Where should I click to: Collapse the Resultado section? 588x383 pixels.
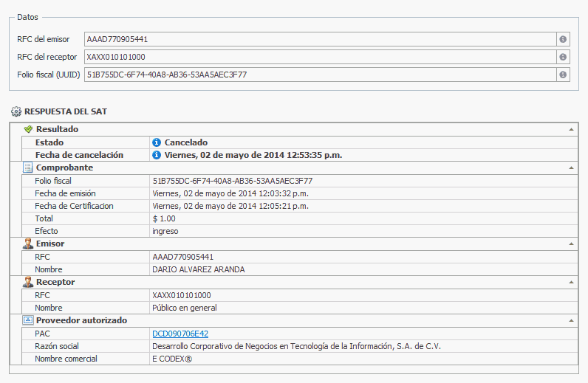(x=571, y=129)
